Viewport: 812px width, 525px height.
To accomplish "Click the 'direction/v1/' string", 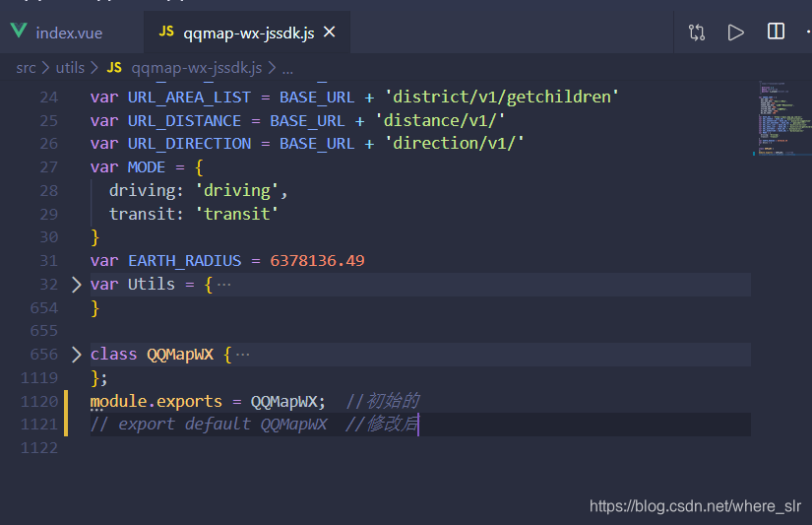I will (x=454, y=143).
